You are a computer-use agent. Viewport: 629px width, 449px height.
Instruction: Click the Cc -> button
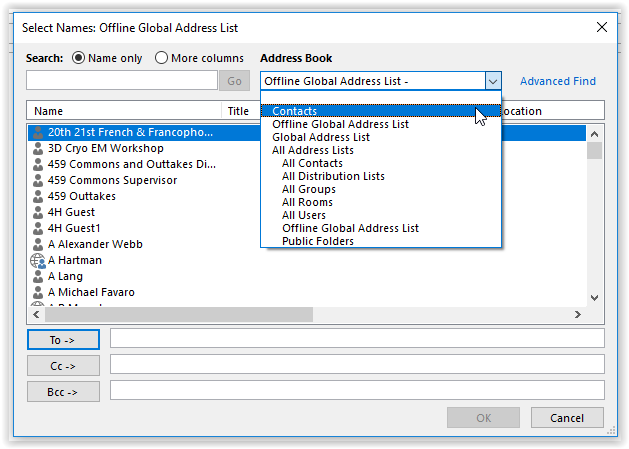pyautogui.click(x=63, y=366)
